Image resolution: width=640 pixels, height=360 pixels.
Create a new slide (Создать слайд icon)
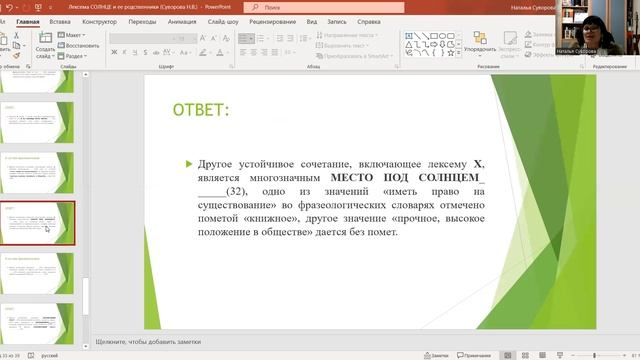click(45, 38)
